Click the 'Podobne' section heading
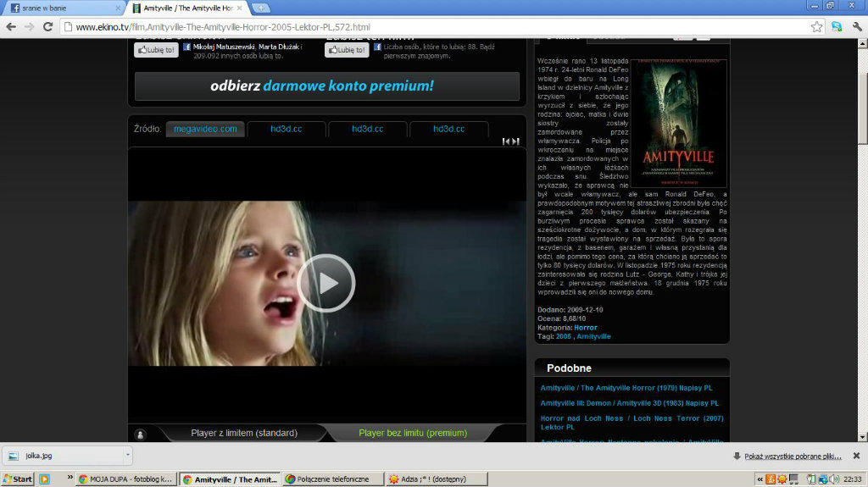The width and height of the screenshot is (868, 487). coord(569,368)
